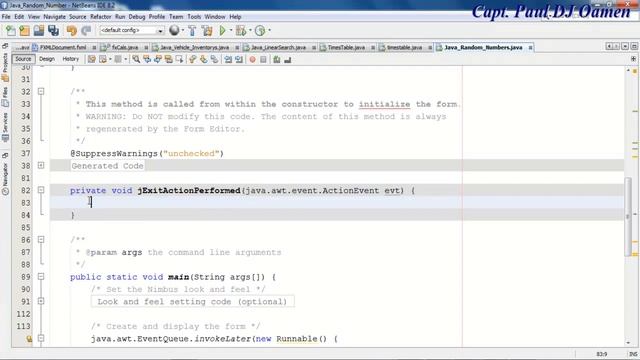Click the Comment editor toolbar icon
640x360 pixels.
277,60
